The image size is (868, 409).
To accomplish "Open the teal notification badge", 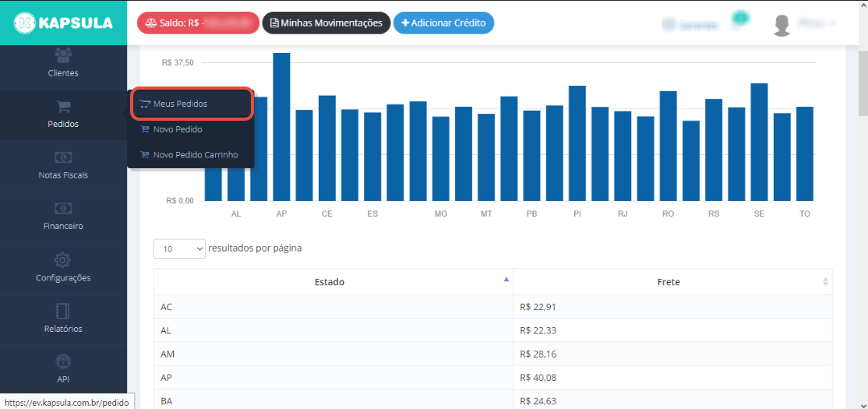I will point(739,18).
